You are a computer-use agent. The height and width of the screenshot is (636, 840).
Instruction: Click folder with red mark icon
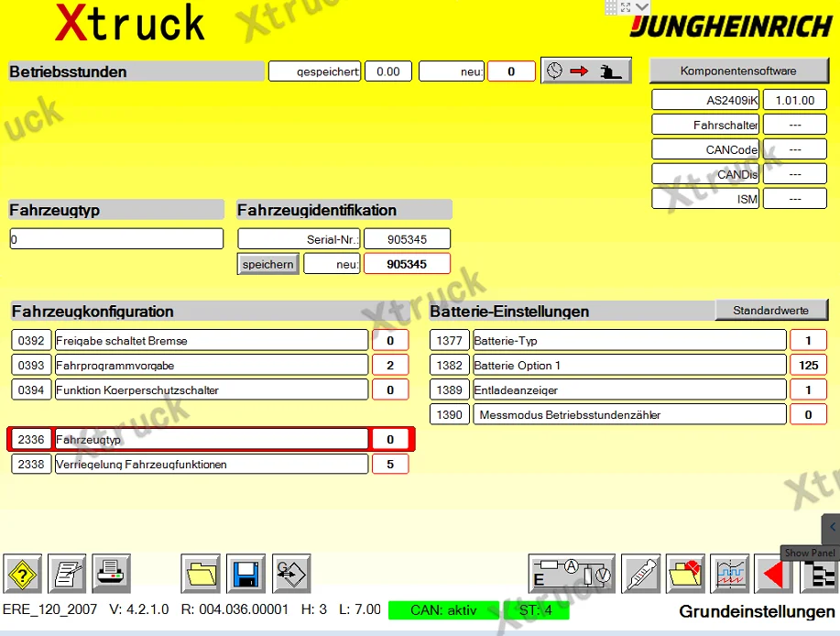pyautogui.click(x=685, y=575)
